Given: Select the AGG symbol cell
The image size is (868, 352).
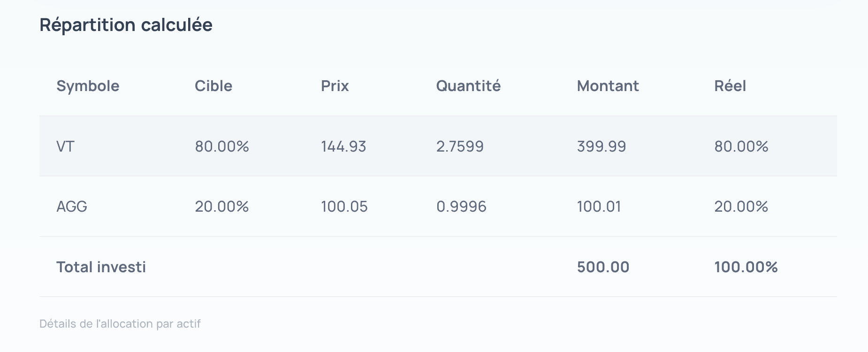Looking at the screenshot, I should (x=72, y=207).
